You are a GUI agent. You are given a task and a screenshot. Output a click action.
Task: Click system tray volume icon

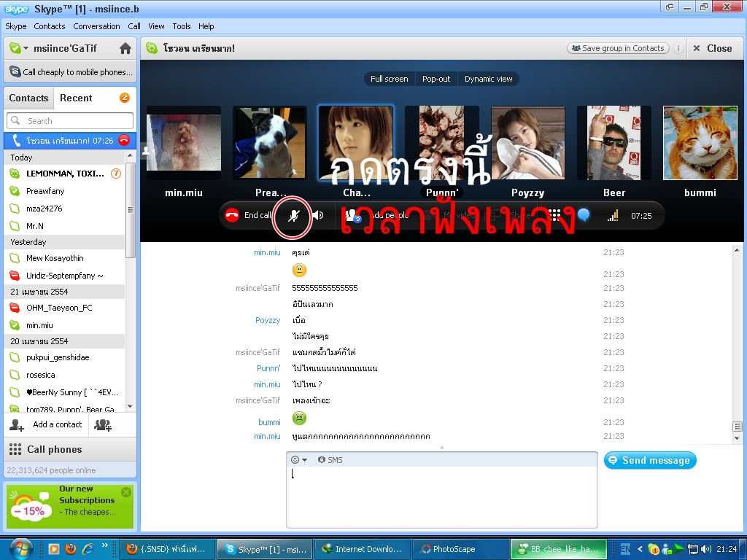(706, 549)
